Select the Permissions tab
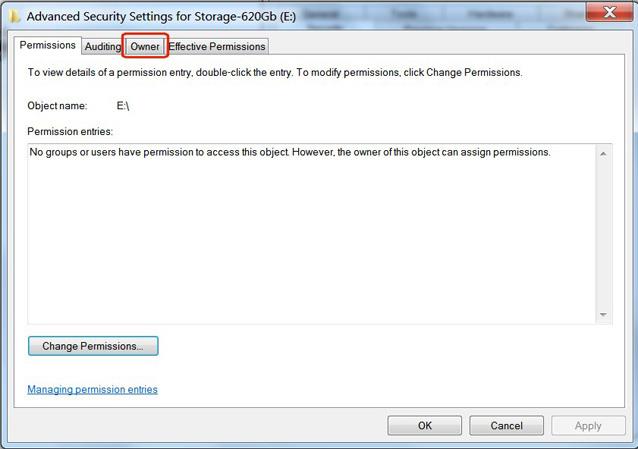The image size is (638, 449). click(x=48, y=45)
